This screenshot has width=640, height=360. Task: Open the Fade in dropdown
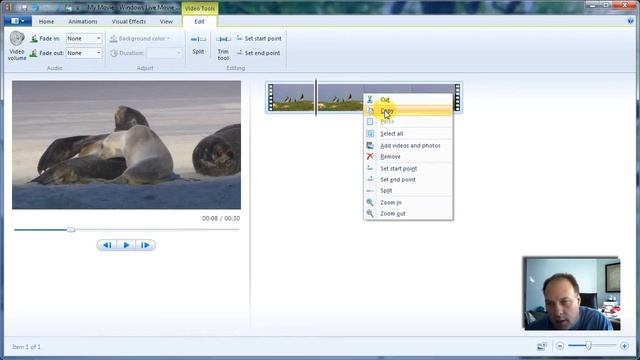84,38
